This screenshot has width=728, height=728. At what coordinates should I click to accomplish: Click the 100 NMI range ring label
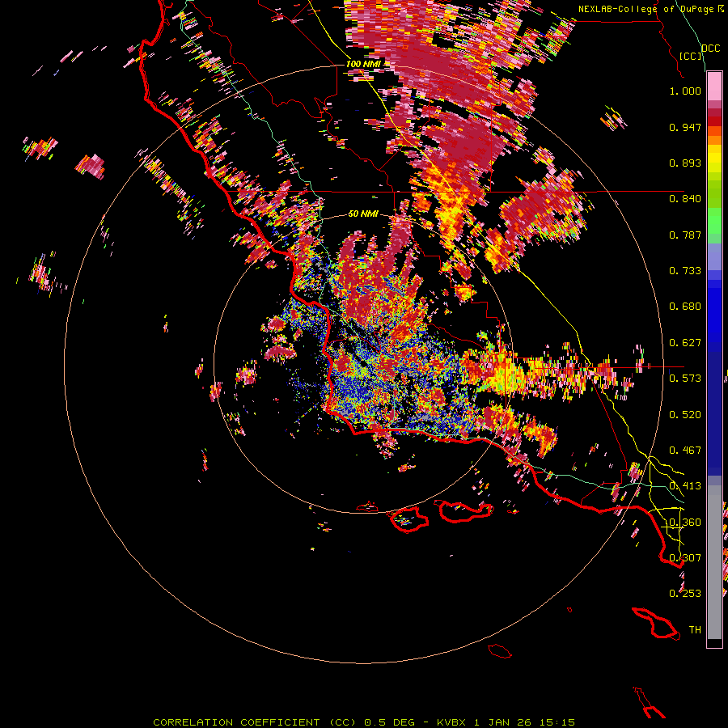362,64
